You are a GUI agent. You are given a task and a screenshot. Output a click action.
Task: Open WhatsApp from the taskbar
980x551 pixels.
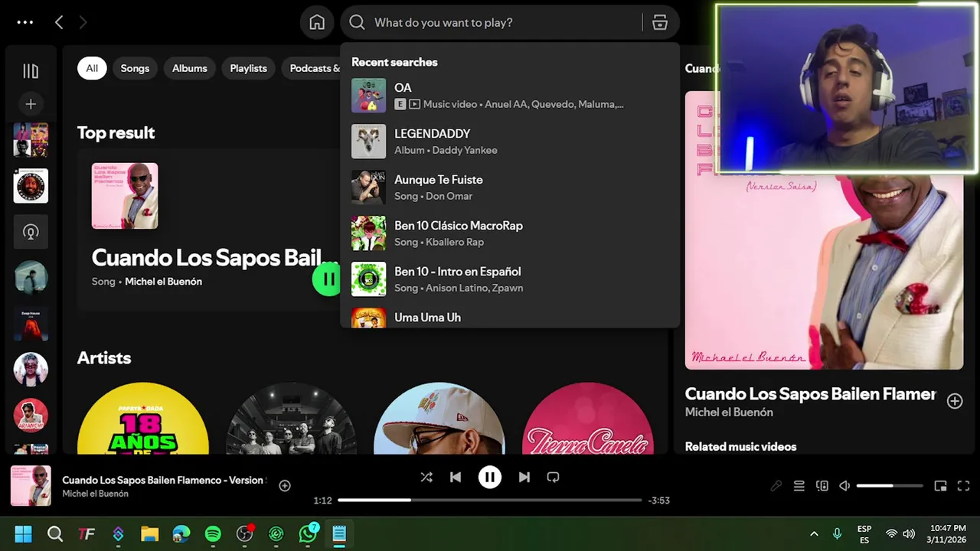(x=308, y=533)
